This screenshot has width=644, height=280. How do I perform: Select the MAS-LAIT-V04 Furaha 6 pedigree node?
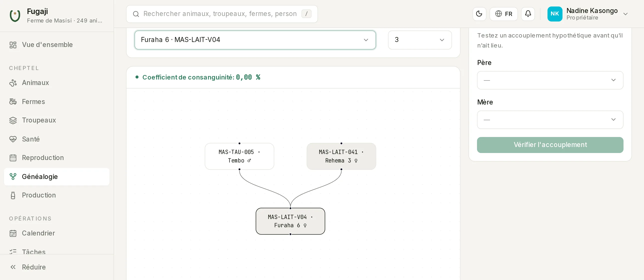290,221
